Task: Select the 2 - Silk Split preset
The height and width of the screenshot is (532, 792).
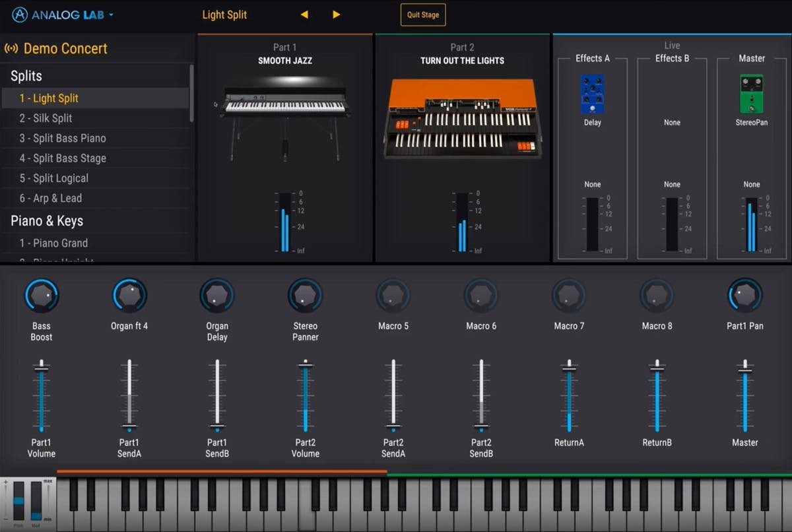Action: (x=95, y=118)
